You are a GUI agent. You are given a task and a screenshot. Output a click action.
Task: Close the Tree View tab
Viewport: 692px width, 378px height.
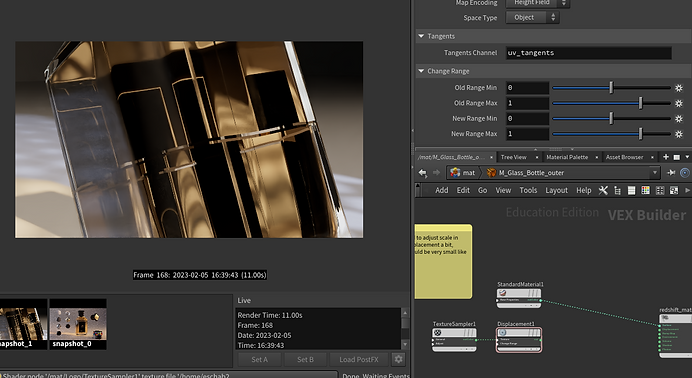pos(537,157)
